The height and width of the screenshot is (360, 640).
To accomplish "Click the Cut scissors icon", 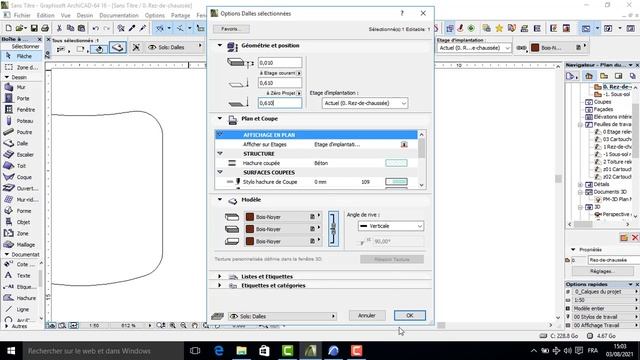I will click(x=59, y=28).
